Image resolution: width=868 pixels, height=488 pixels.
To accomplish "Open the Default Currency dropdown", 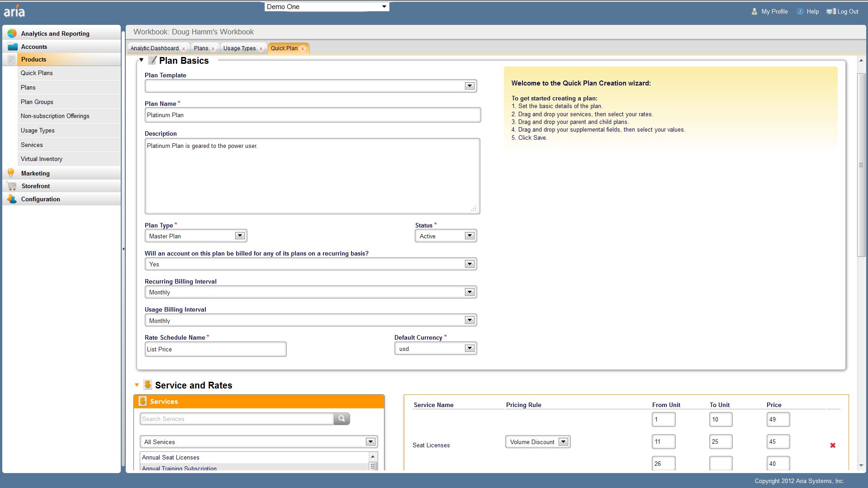I will [470, 348].
